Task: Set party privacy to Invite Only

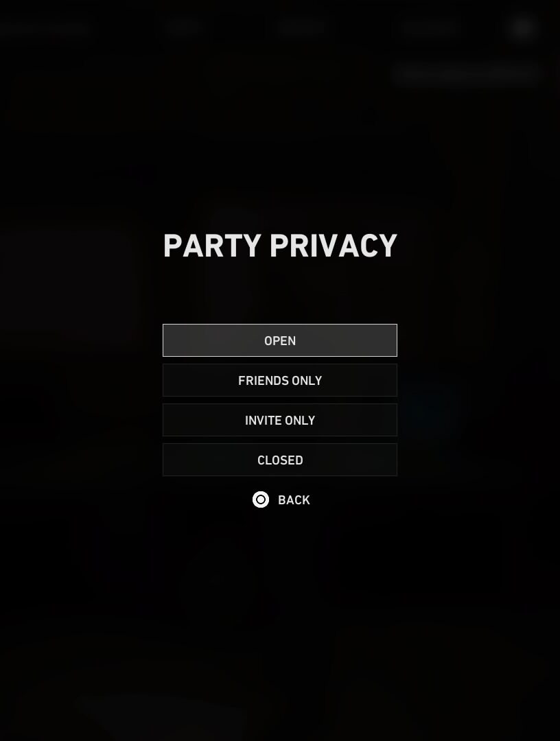Action: (280, 420)
